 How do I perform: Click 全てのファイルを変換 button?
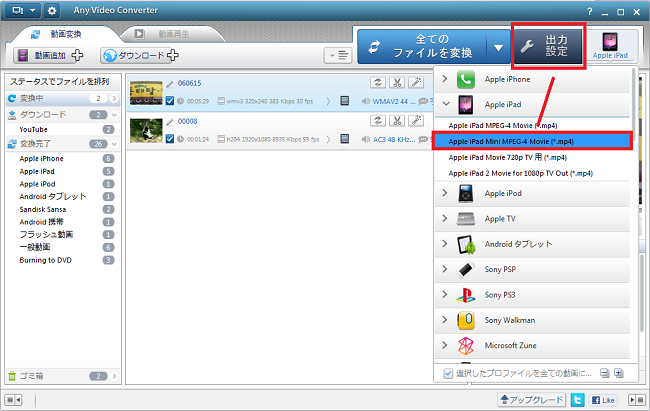(x=422, y=46)
